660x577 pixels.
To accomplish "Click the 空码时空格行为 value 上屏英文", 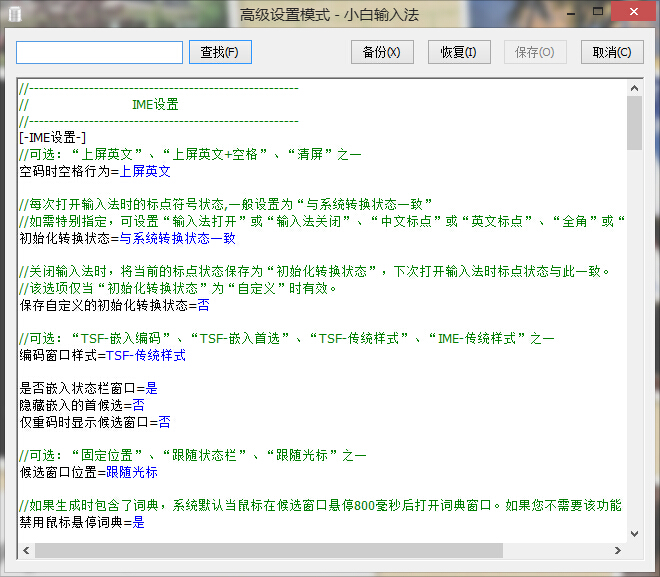I will [145, 171].
